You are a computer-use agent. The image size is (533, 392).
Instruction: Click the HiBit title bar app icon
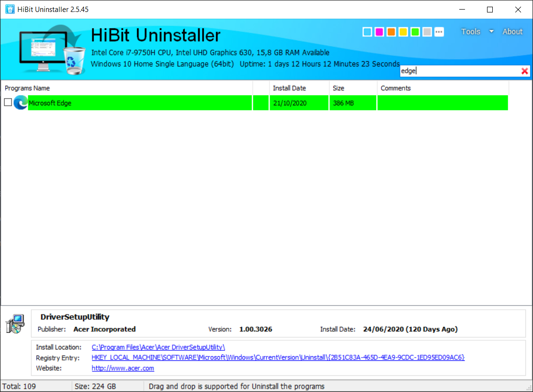click(10, 9)
